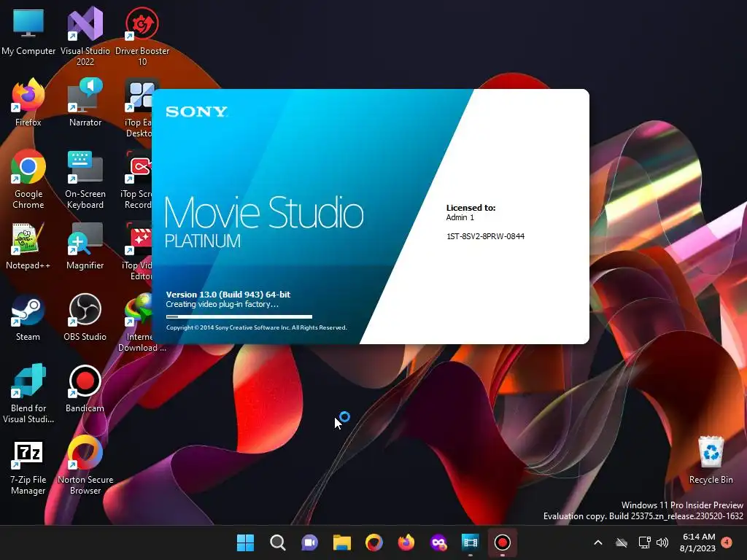747x560 pixels.
Task: Select the Magnifier desktop shortcut
Action: point(85,246)
